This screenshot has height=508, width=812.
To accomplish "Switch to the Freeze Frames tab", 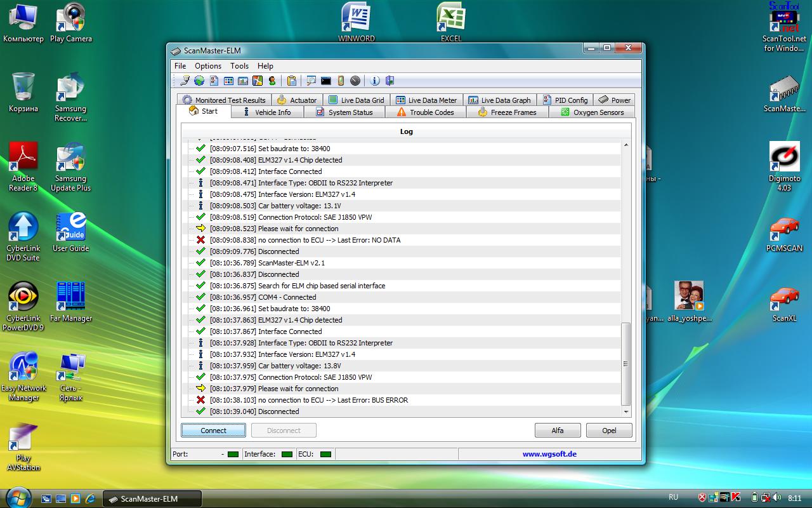I will click(x=507, y=112).
